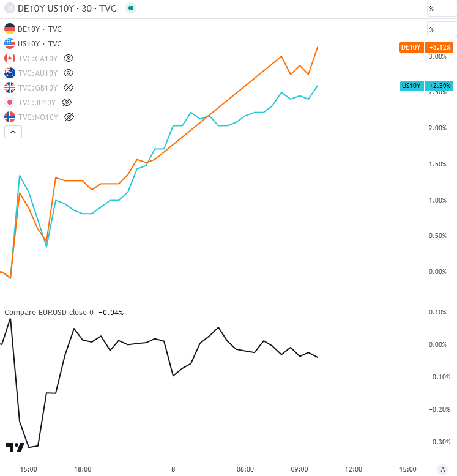457x476 pixels.
Task: Click the round D symbol icon in header
Action: pyautogui.click(x=9, y=9)
